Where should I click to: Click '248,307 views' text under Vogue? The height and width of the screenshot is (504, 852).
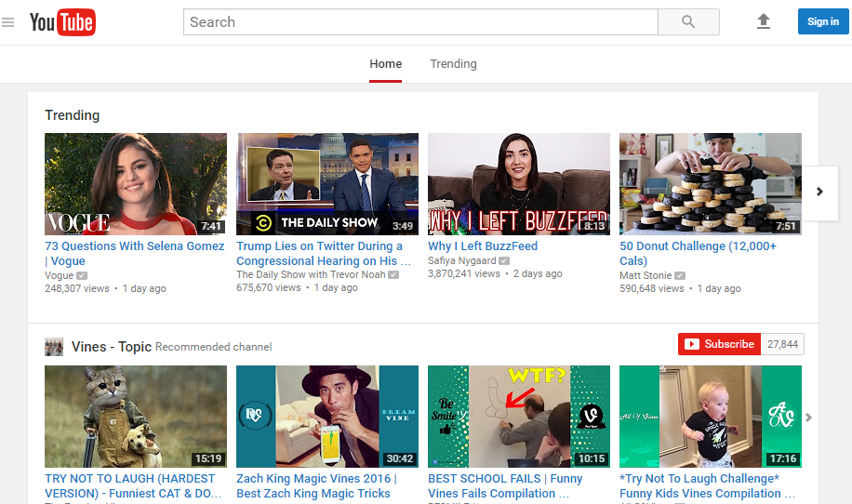(x=77, y=288)
